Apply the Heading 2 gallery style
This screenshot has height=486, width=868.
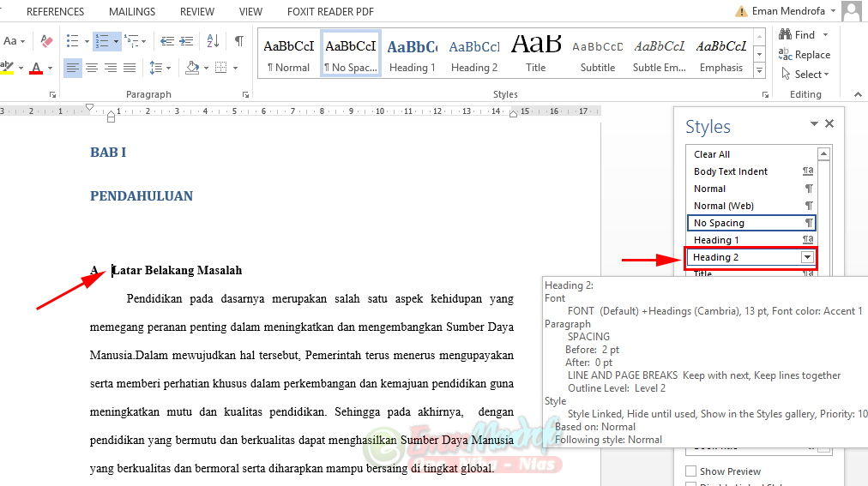[x=474, y=54]
